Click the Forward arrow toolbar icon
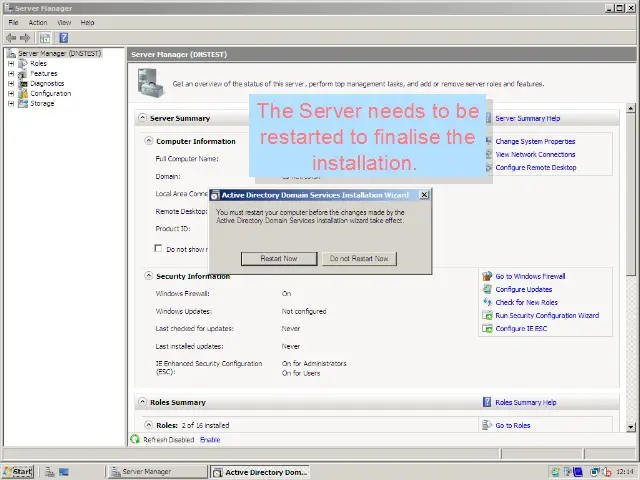Viewport: 640px width, 480px height. point(25,38)
